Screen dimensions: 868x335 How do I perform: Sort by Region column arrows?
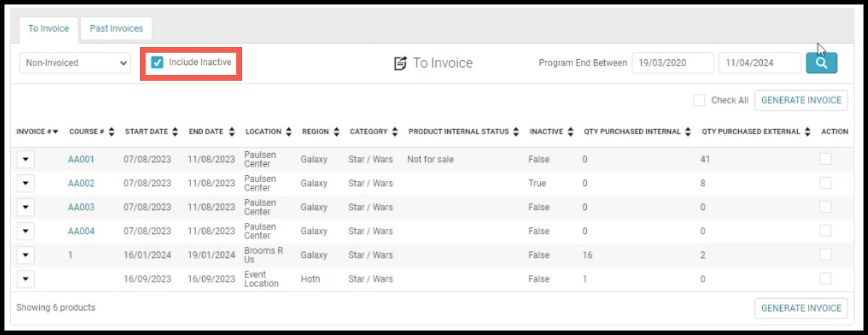click(x=336, y=132)
